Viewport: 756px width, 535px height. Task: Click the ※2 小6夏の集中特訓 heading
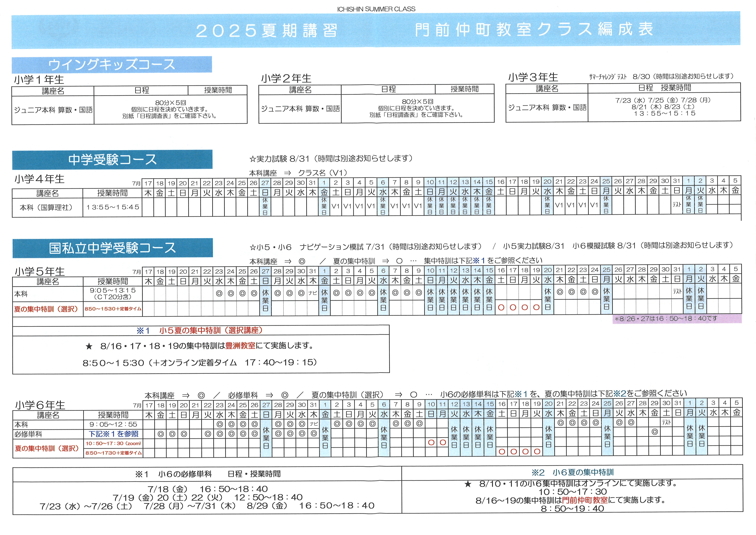pyautogui.click(x=572, y=472)
